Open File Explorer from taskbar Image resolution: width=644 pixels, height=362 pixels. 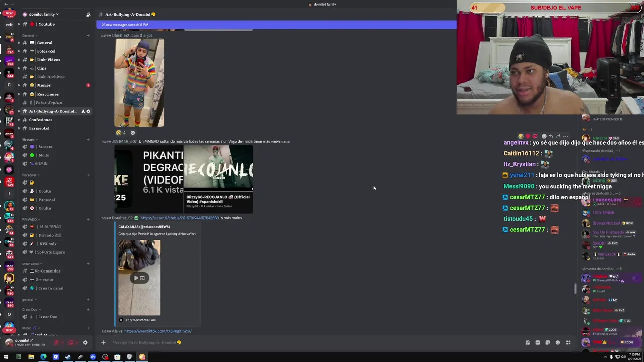point(31,357)
